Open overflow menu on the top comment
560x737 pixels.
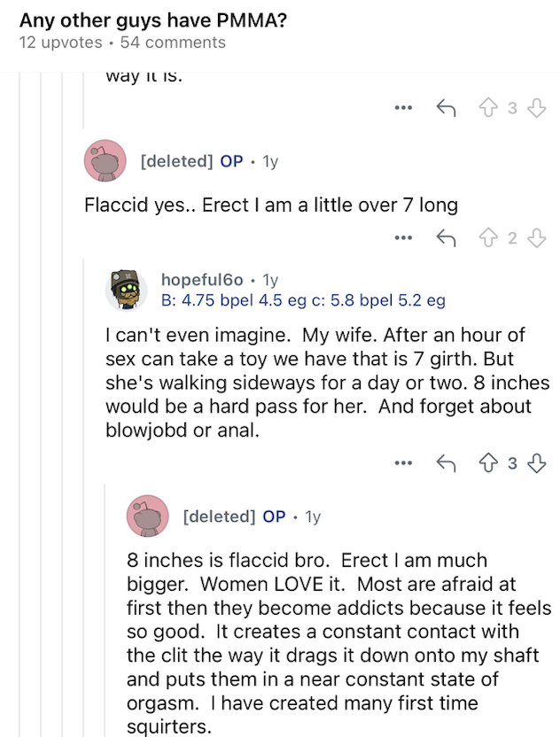coord(403,108)
